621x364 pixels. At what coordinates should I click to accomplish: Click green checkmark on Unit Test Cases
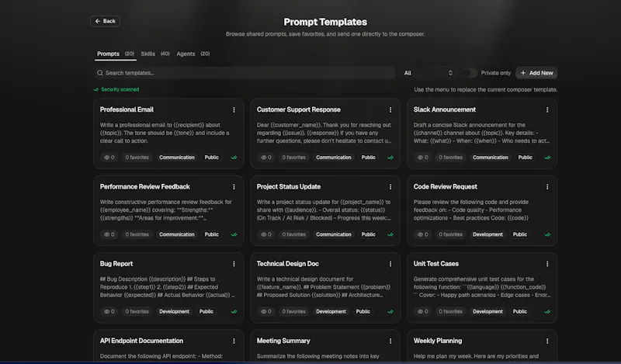click(547, 312)
